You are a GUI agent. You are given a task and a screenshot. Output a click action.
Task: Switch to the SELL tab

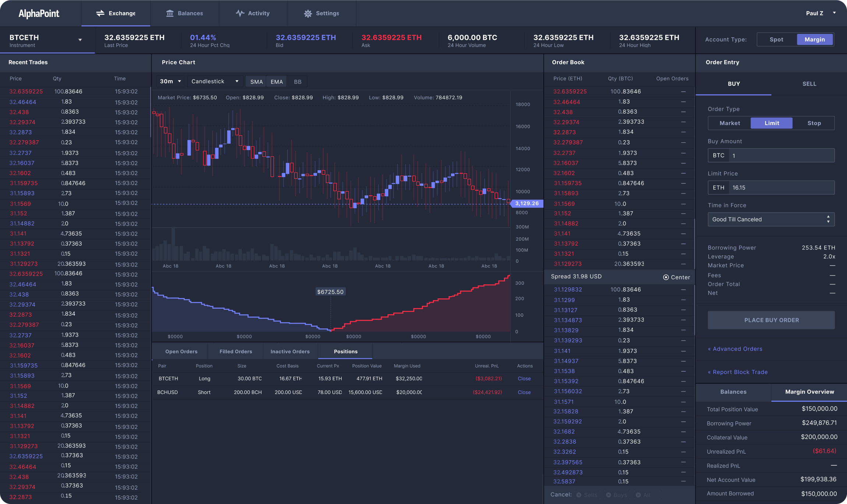[809, 84]
